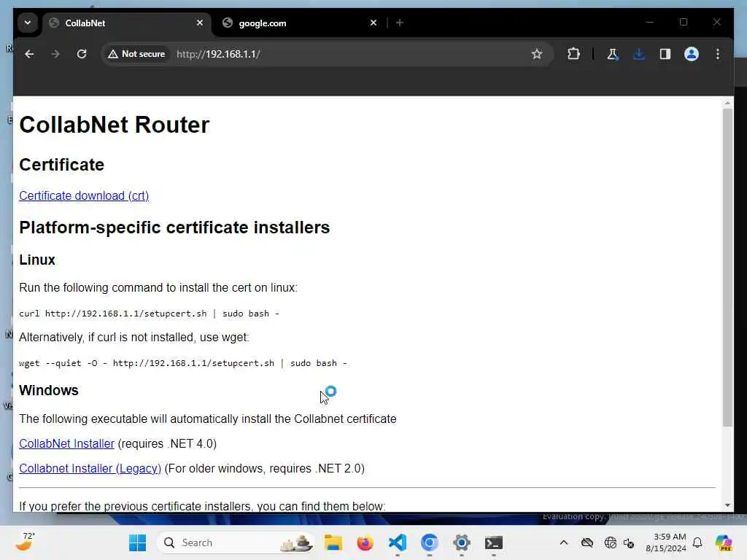The width and height of the screenshot is (747, 560).
Task: Open File Explorer from taskbar
Action: (x=333, y=542)
